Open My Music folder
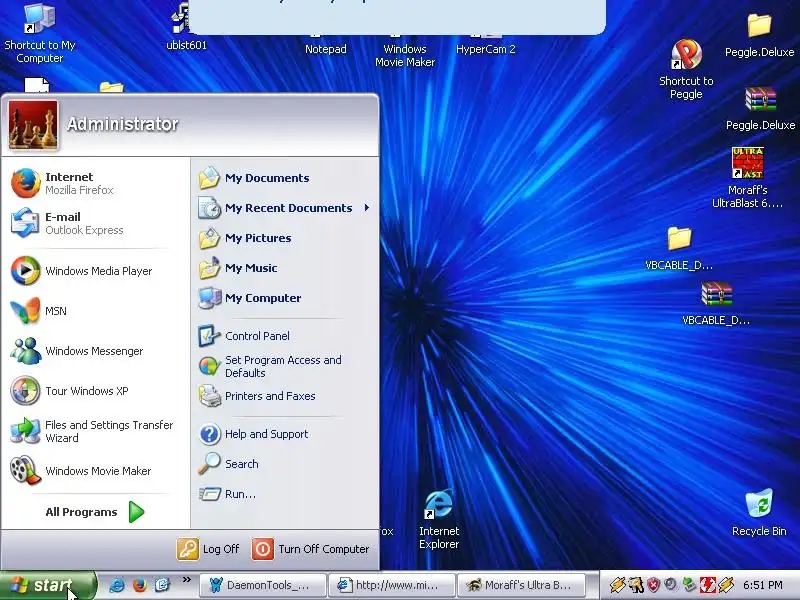This screenshot has width=800, height=600. (x=284, y=268)
